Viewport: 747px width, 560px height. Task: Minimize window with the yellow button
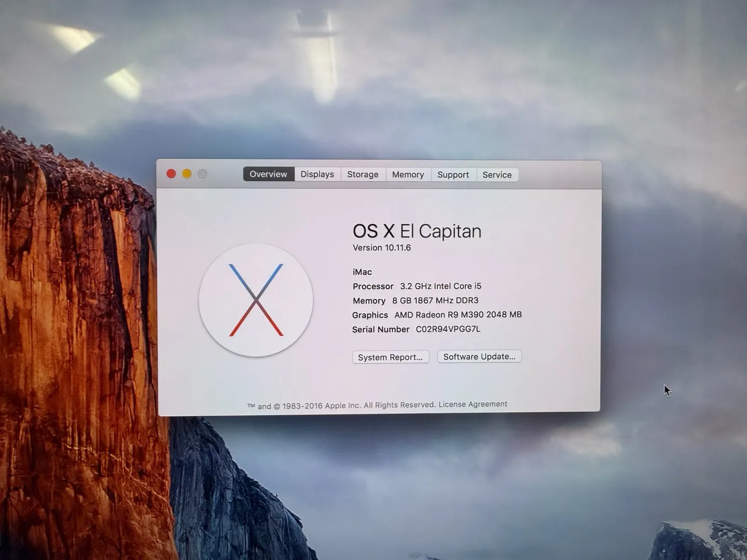point(187,174)
